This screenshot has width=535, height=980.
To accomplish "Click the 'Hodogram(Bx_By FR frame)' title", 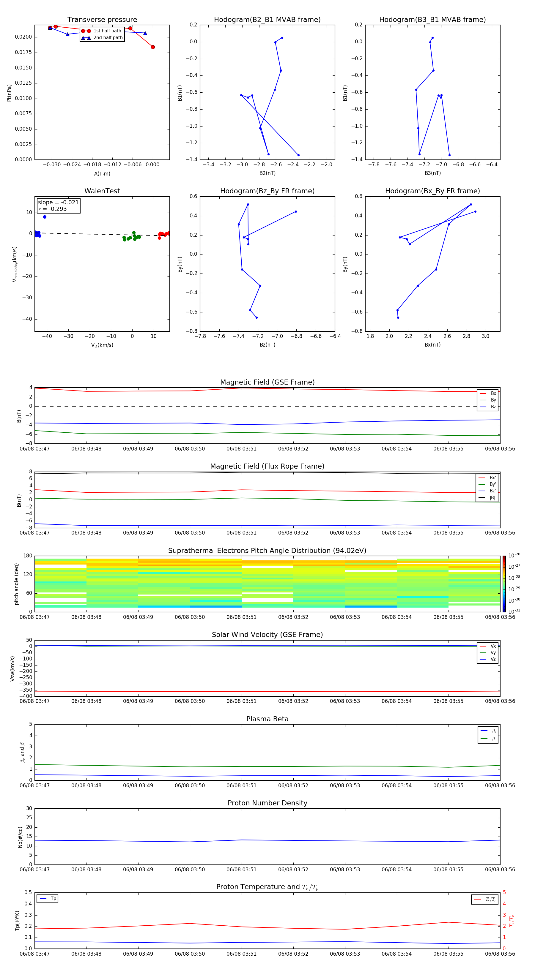I will (432, 191).
